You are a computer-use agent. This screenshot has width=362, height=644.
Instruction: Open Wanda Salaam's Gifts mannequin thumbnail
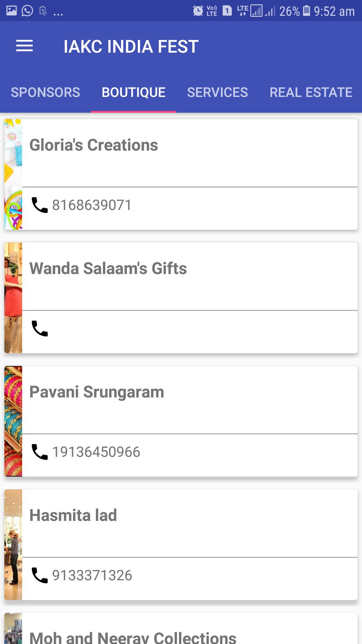(13, 298)
